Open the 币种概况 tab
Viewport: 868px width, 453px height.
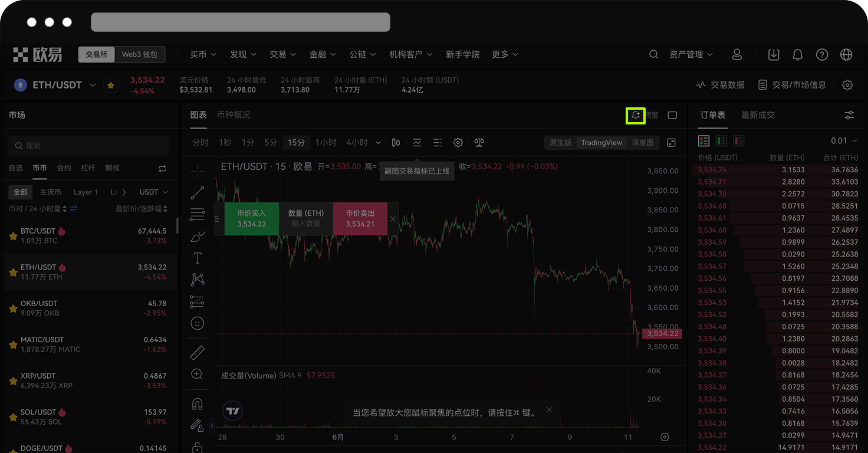click(x=234, y=115)
